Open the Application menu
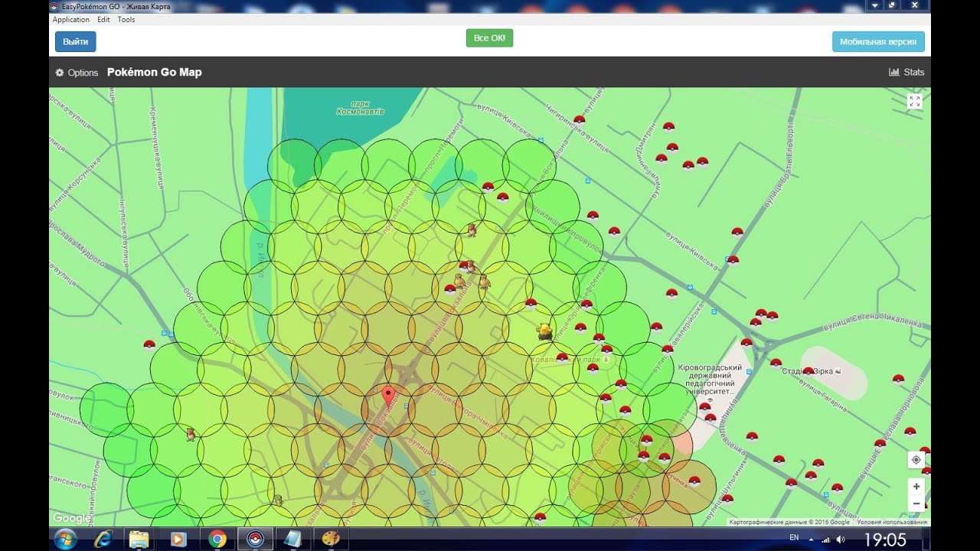 tap(70, 20)
